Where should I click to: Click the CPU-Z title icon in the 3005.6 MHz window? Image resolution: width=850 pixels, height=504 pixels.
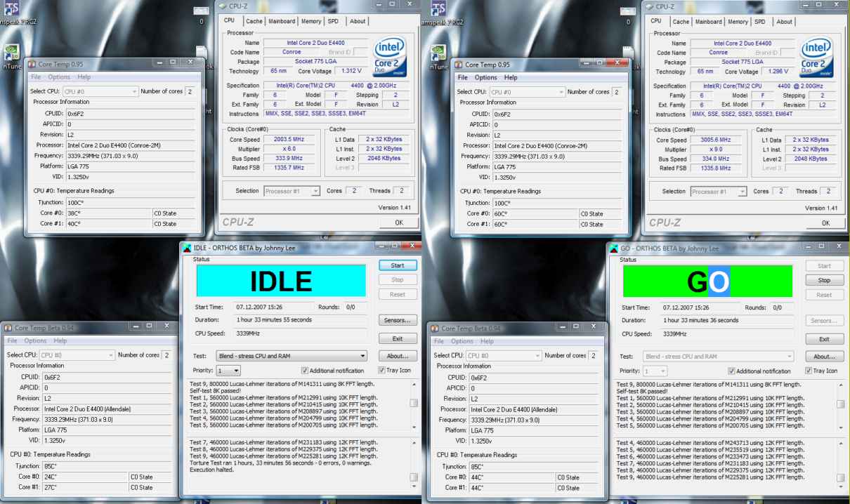[650, 7]
